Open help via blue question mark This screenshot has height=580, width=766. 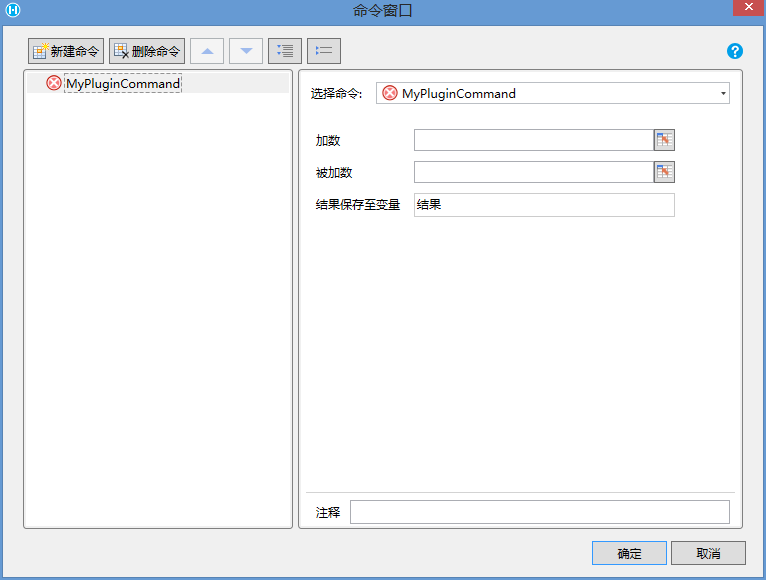[x=735, y=51]
